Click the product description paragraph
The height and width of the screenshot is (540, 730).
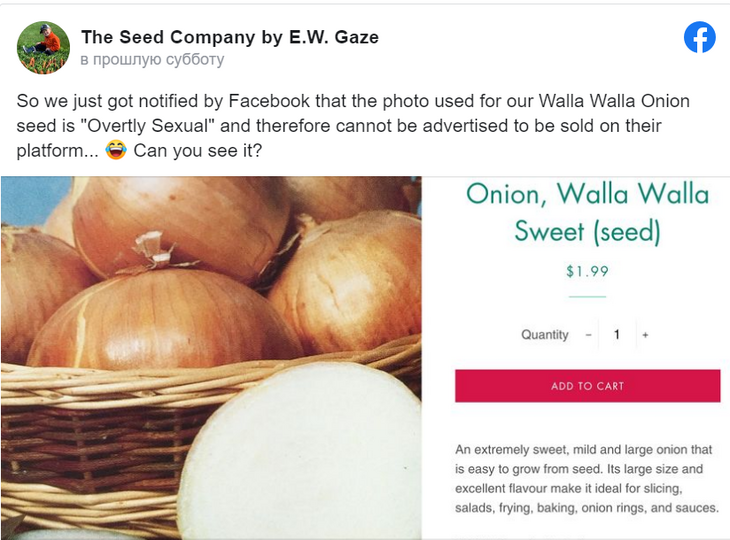pyautogui.click(x=587, y=479)
